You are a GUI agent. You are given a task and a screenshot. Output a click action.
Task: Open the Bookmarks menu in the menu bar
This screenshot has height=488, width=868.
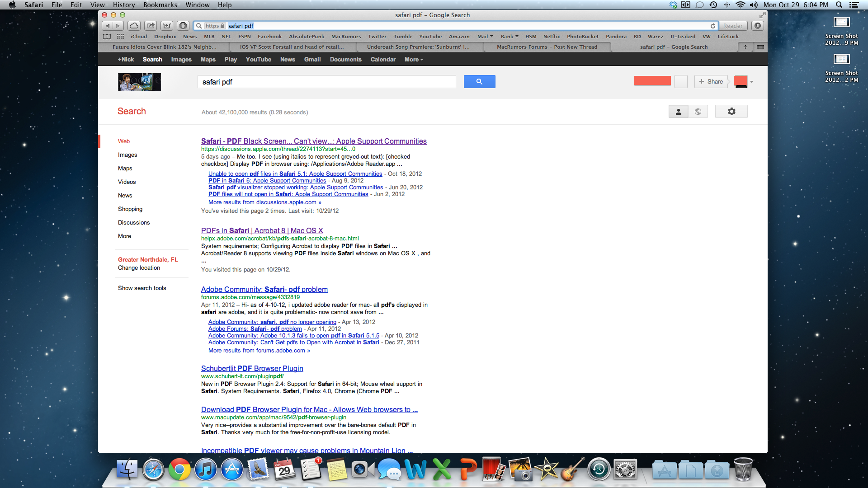tap(160, 5)
